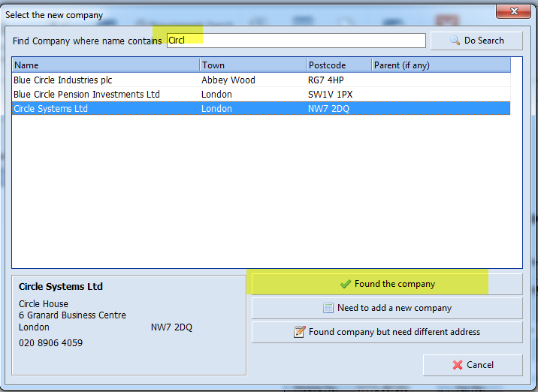Click the 6 Granard Business Centre address line
The image size is (538, 392).
[x=72, y=315]
